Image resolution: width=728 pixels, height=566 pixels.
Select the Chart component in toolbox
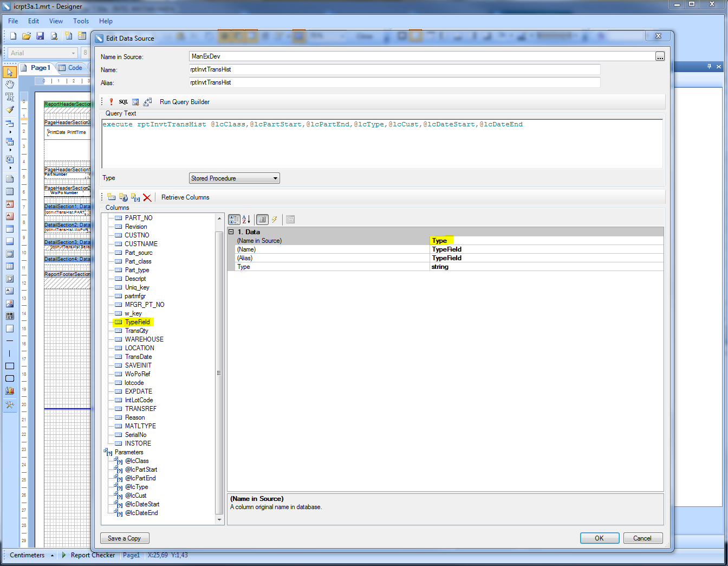pos(10,390)
